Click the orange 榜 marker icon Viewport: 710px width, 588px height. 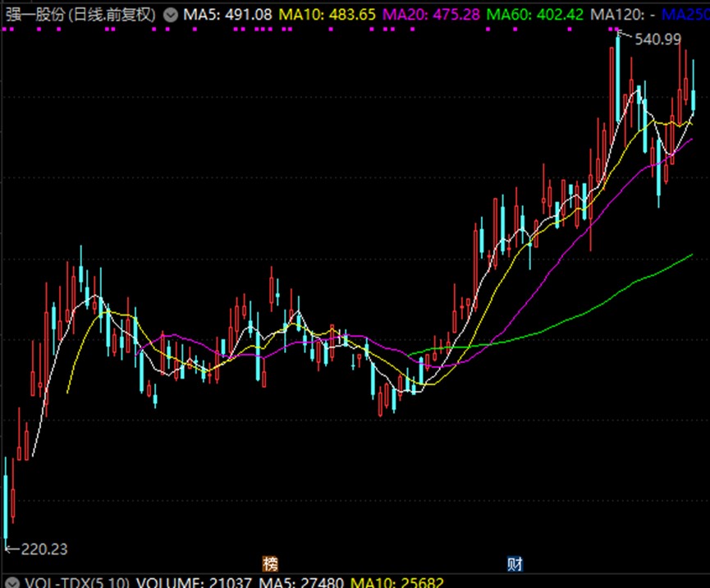pyautogui.click(x=270, y=564)
